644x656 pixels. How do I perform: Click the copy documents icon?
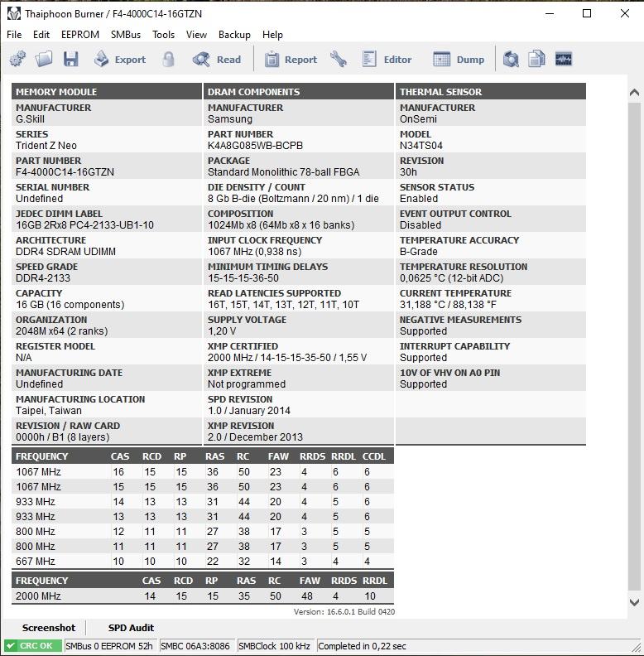(536, 59)
